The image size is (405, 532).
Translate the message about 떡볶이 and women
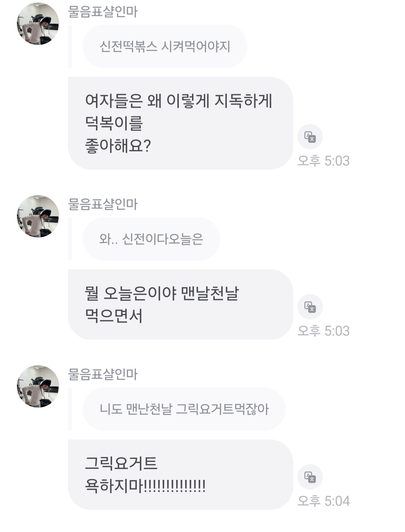tap(310, 137)
